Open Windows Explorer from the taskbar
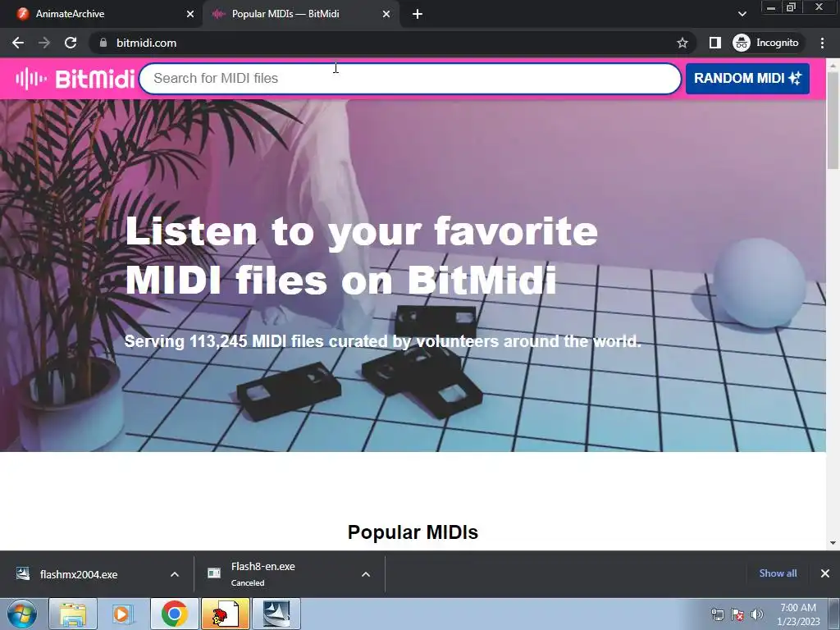Image resolution: width=840 pixels, height=630 pixels. tap(73, 614)
